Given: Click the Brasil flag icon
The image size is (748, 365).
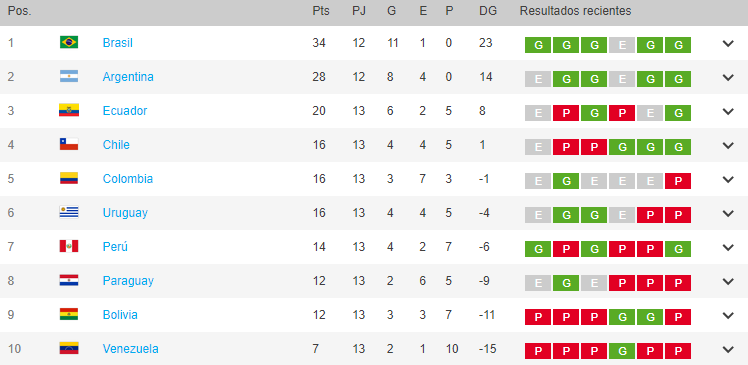Looking at the screenshot, I should (x=69, y=42).
